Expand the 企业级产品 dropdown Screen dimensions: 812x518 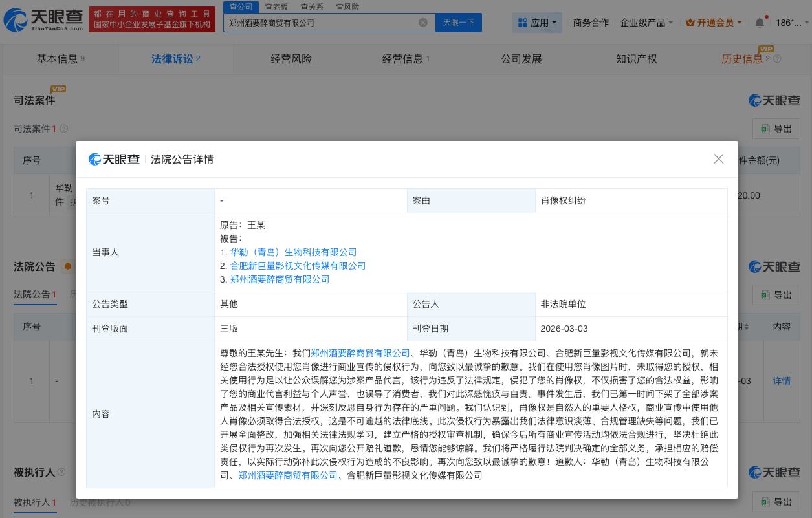[646, 22]
